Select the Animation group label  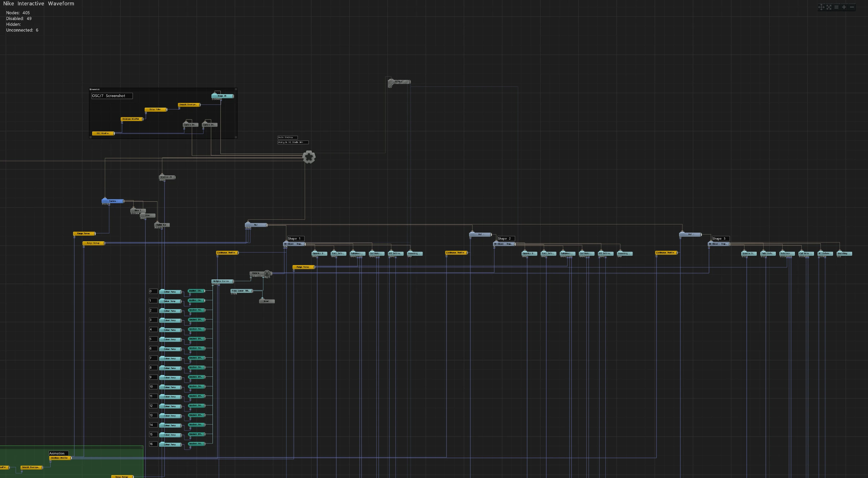pyautogui.click(x=58, y=454)
